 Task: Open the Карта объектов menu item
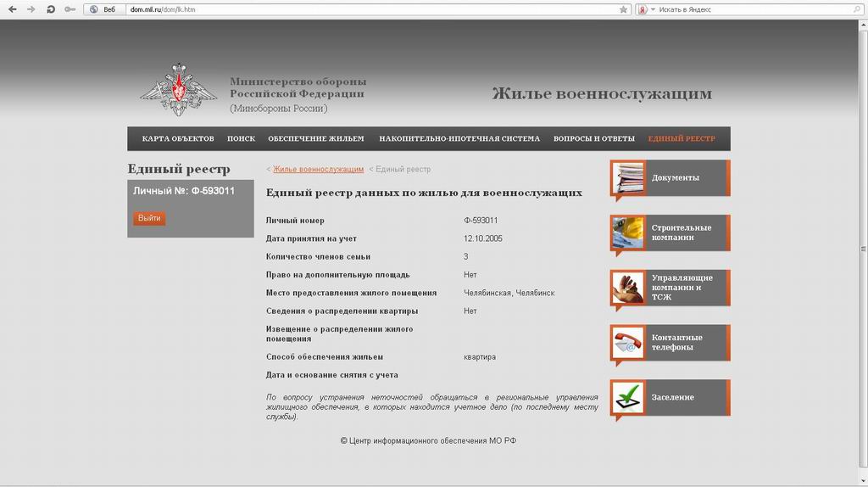178,138
